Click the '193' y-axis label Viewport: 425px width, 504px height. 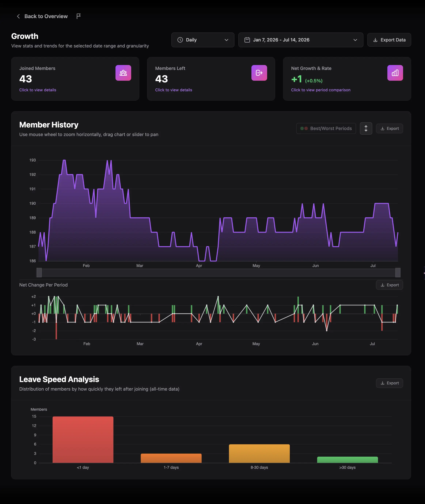33,160
